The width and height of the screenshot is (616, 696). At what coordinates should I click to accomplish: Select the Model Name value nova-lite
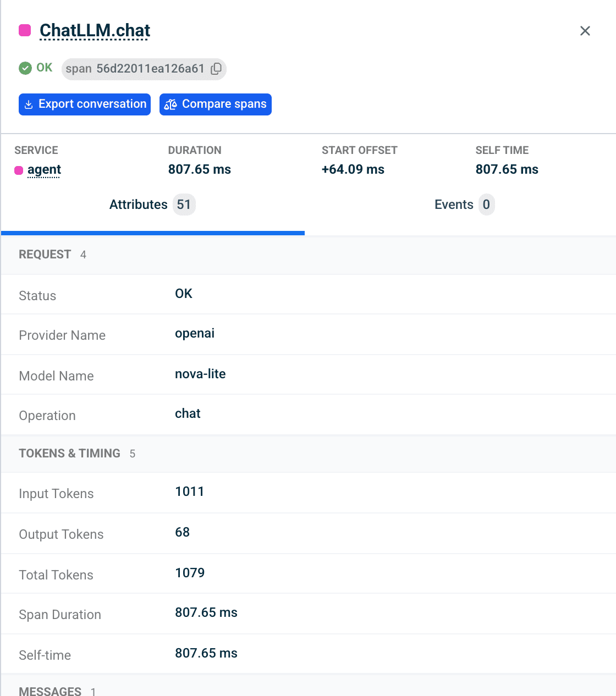point(200,374)
